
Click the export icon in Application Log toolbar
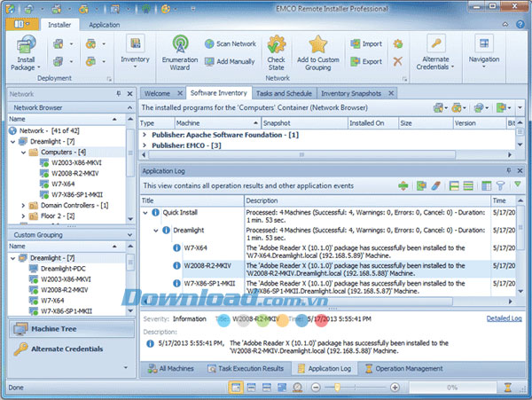[x=421, y=185]
